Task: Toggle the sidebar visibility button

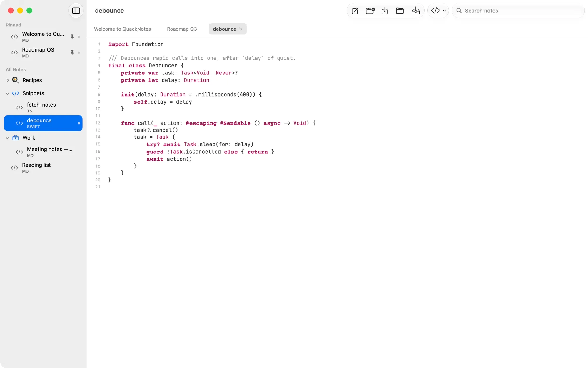Action: point(76,11)
